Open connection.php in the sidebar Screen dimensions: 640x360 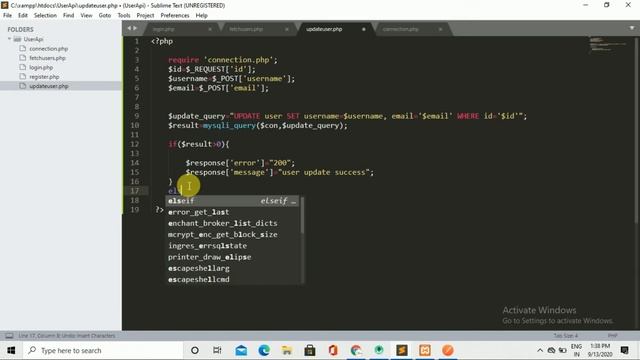coord(49,49)
